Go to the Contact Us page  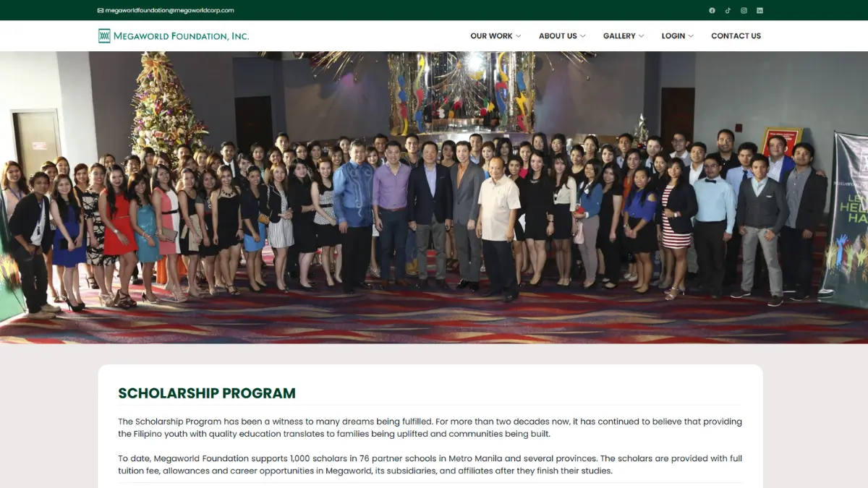point(736,36)
